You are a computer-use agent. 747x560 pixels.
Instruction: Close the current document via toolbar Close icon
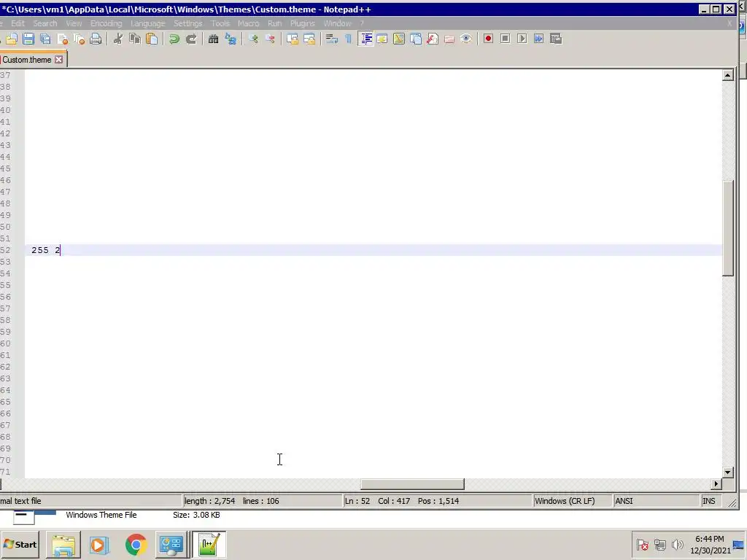tap(63, 39)
